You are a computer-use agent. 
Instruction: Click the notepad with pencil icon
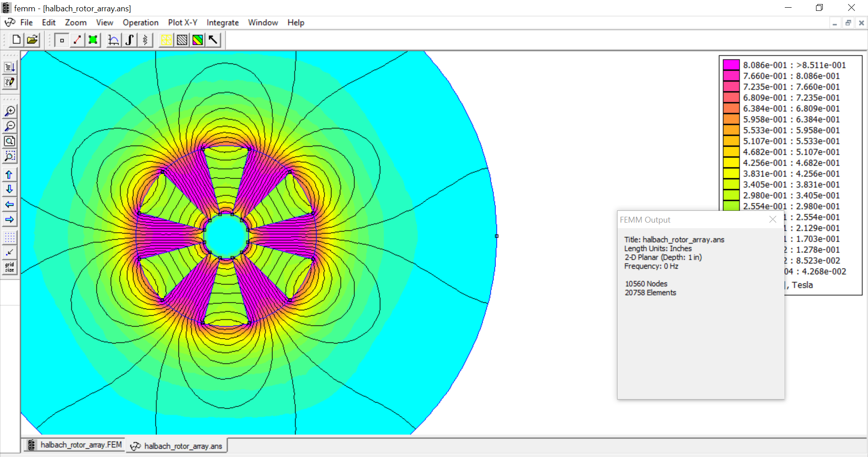(9, 82)
